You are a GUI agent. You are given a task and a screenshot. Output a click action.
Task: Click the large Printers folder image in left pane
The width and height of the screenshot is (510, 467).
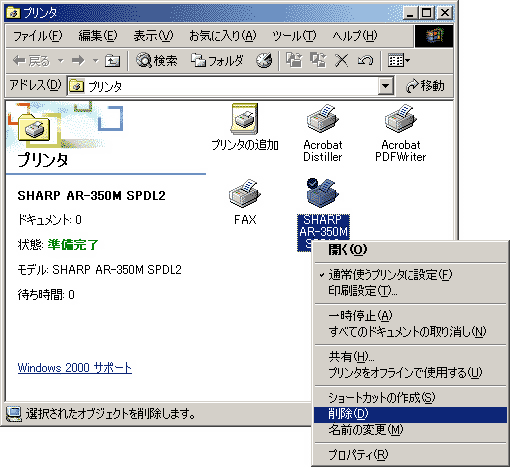coord(34,128)
